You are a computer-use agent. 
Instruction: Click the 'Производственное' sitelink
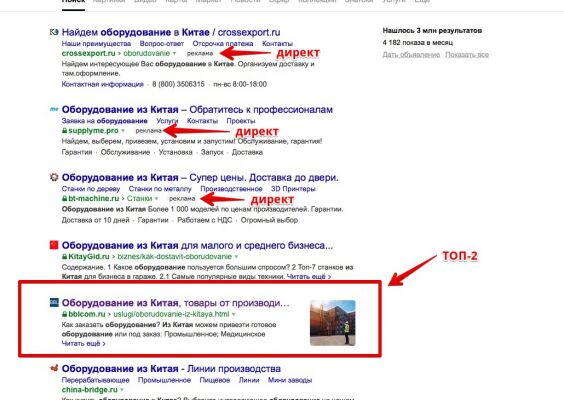[231, 189]
